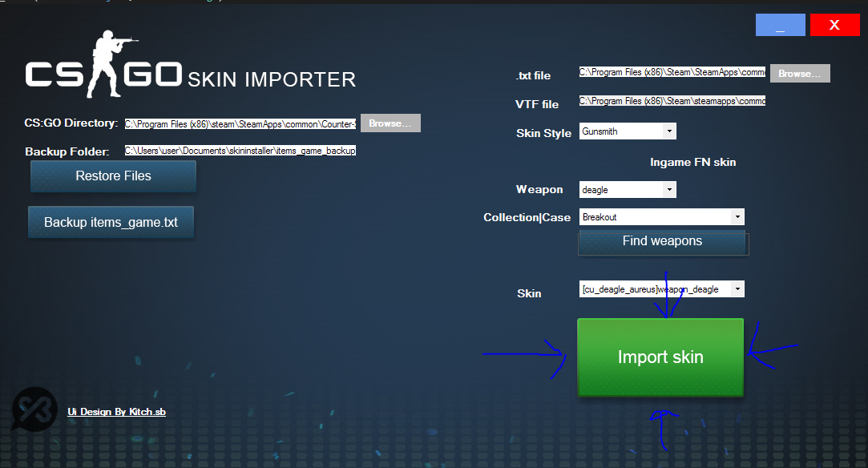868x468 pixels.
Task: Open the Ui Design By Kitch.sb link
Action: (116, 412)
